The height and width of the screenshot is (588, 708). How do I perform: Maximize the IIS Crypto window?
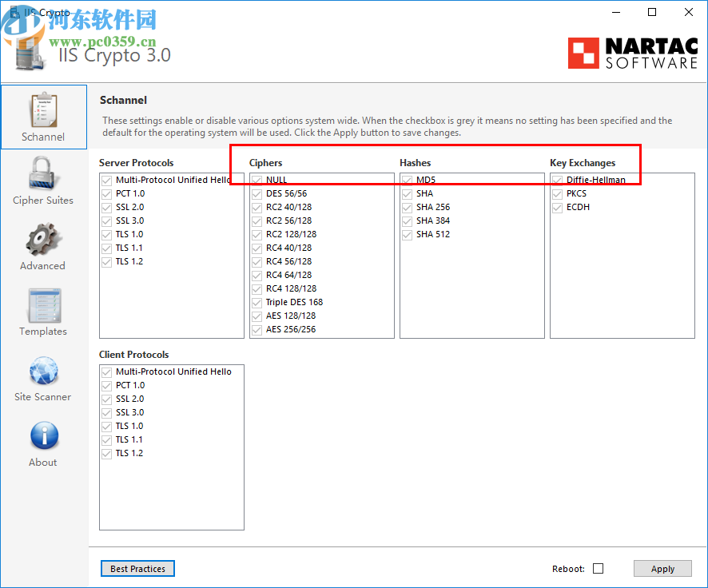[x=652, y=12]
